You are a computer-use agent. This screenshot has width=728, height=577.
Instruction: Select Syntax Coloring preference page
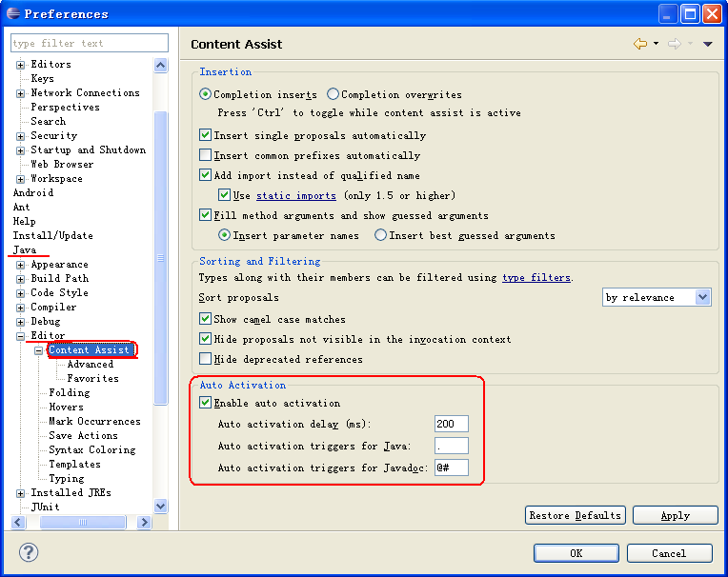point(92,450)
